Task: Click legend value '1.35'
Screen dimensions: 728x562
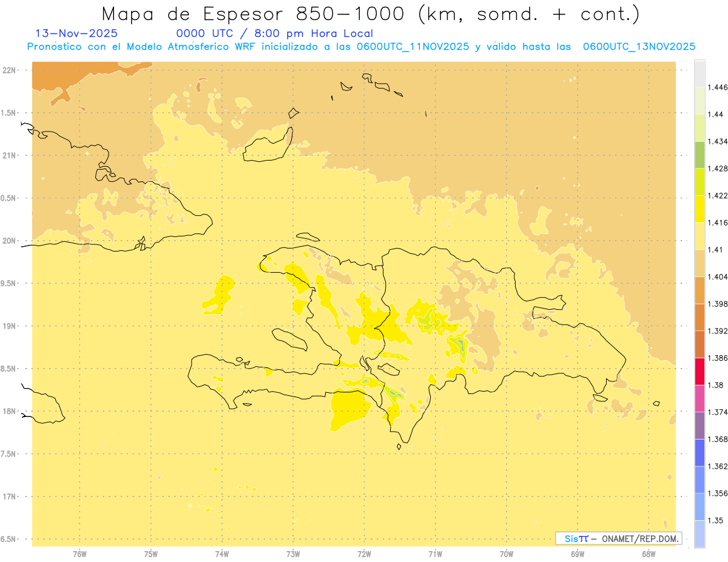Action: click(x=715, y=521)
